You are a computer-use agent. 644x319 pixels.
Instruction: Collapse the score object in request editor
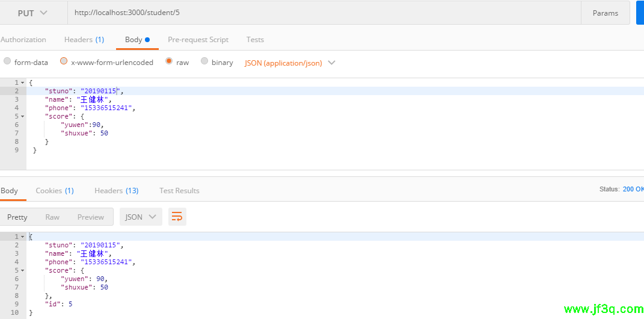23,116
